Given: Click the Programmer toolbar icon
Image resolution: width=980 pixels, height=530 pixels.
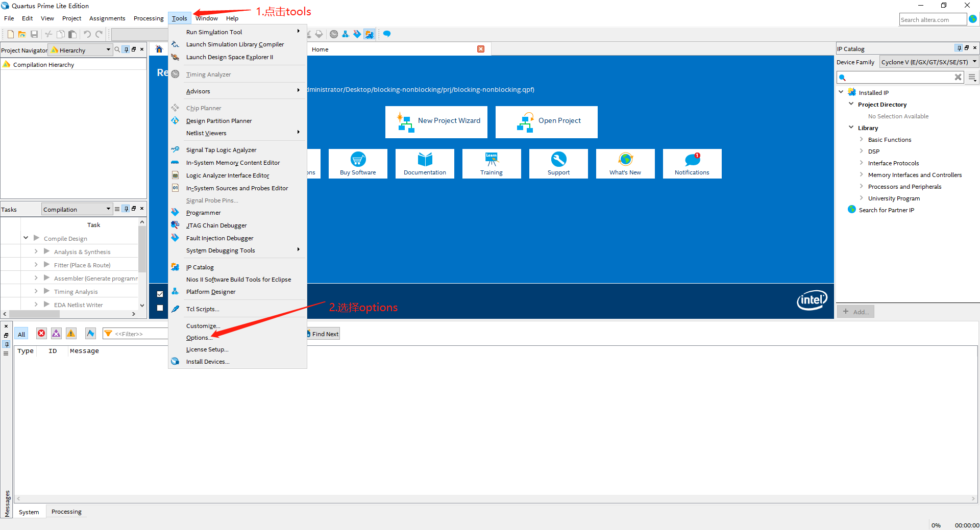Looking at the screenshot, I should pos(357,34).
